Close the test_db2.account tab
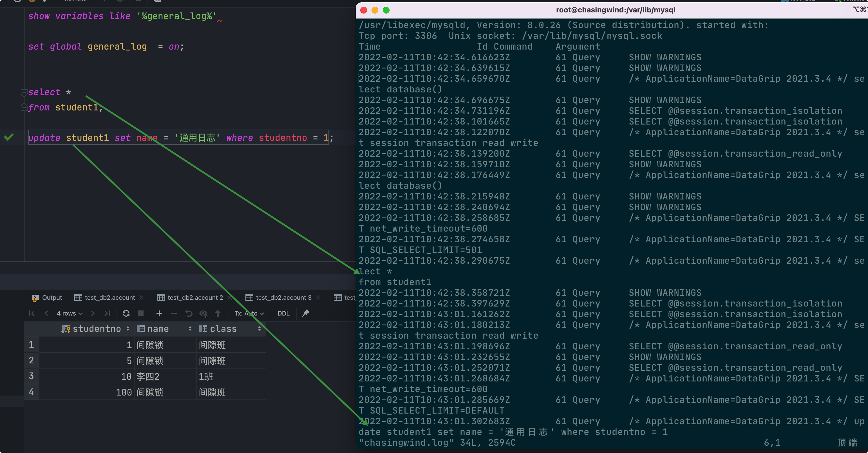This screenshot has height=453, width=868. (142, 297)
